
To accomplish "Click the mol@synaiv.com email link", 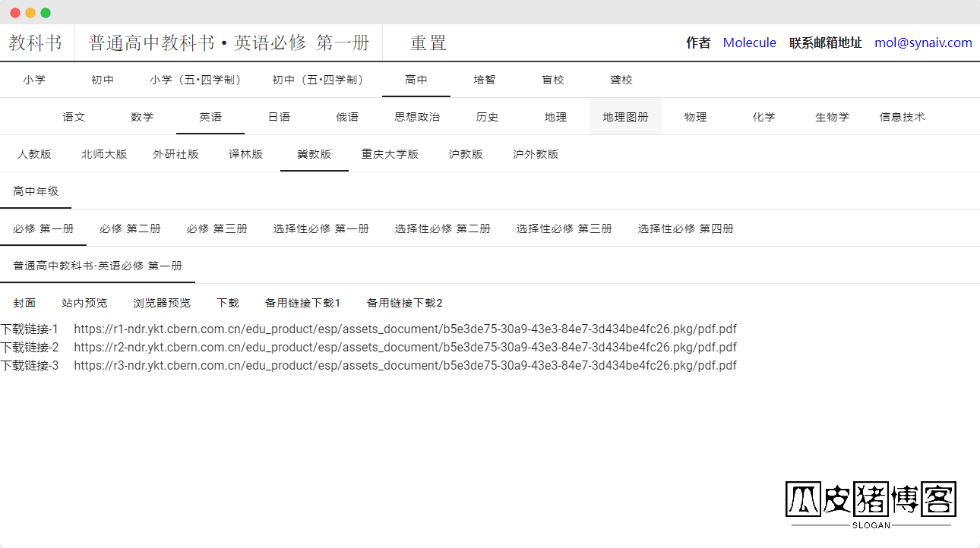I will 923,43.
